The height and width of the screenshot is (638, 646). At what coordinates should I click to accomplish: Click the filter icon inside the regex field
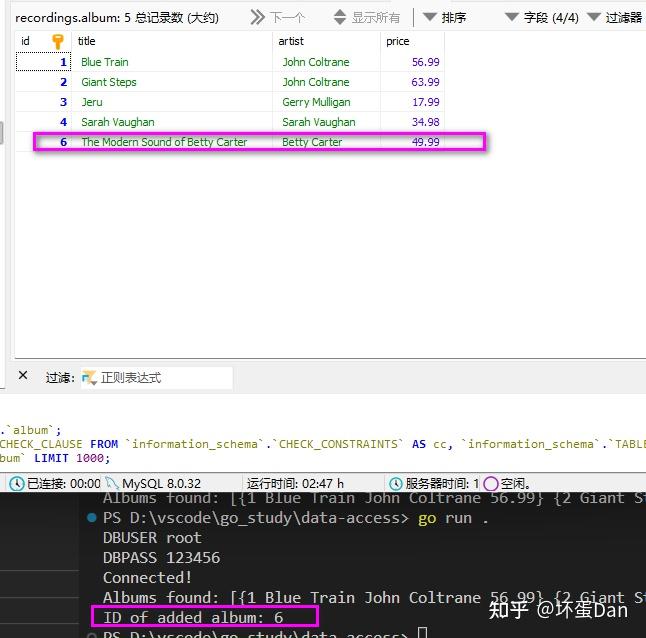point(89,378)
